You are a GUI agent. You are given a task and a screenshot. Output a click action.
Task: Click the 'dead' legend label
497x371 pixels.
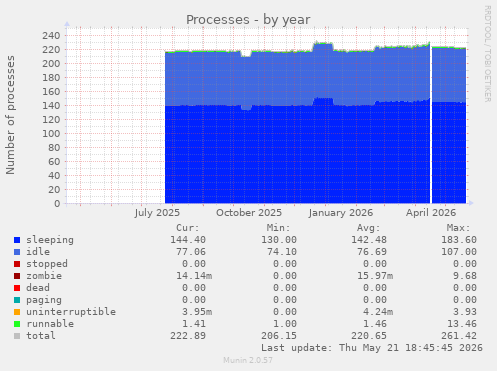pyautogui.click(x=38, y=288)
